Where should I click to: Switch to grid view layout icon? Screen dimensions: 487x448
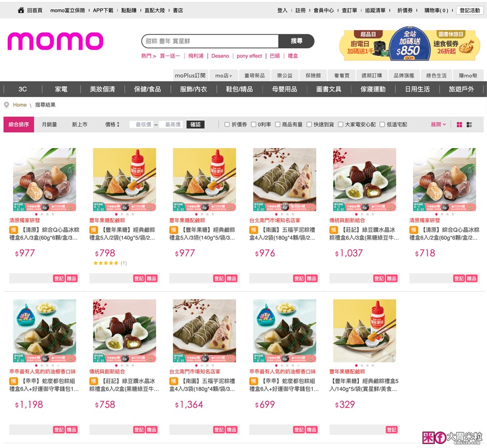click(x=459, y=125)
